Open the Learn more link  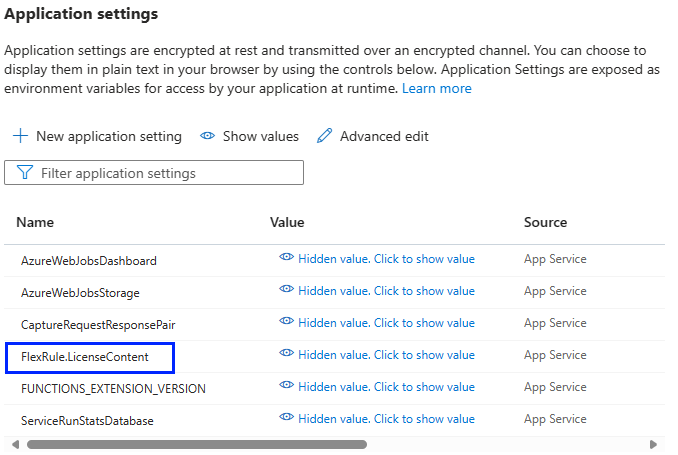[437, 88]
